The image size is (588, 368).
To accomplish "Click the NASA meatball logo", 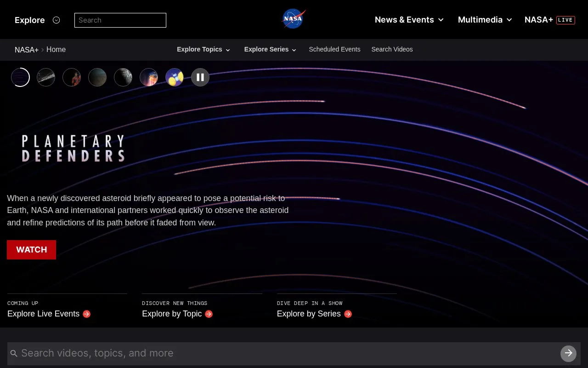I will tap(294, 19).
